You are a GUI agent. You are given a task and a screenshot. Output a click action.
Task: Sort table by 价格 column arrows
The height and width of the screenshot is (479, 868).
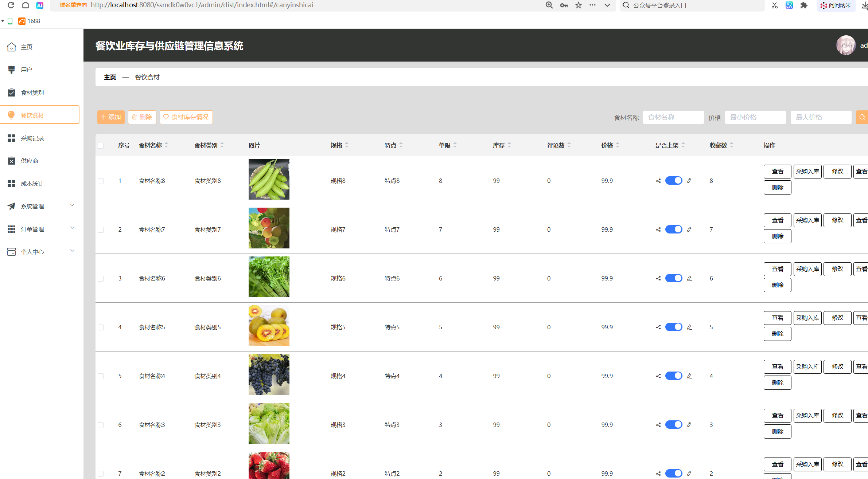click(x=618, y=145)
